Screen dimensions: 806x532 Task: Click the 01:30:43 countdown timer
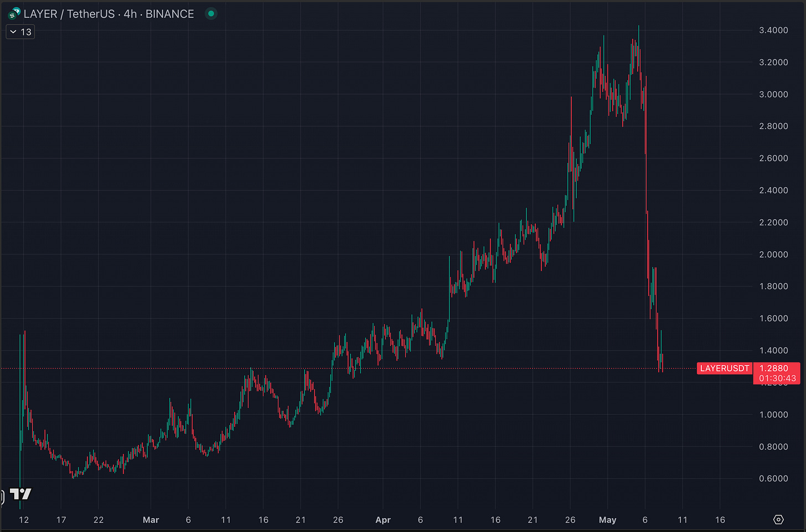point(777,379)
